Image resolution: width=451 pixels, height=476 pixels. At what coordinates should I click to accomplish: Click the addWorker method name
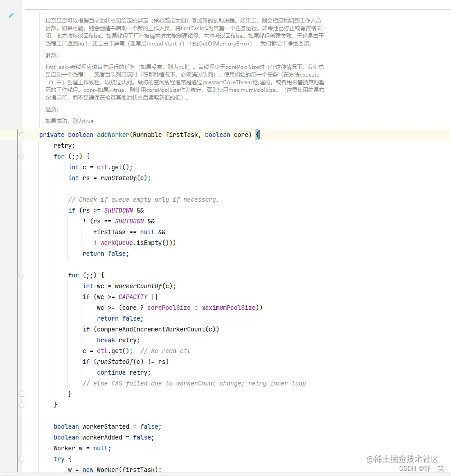coord(113,135)
